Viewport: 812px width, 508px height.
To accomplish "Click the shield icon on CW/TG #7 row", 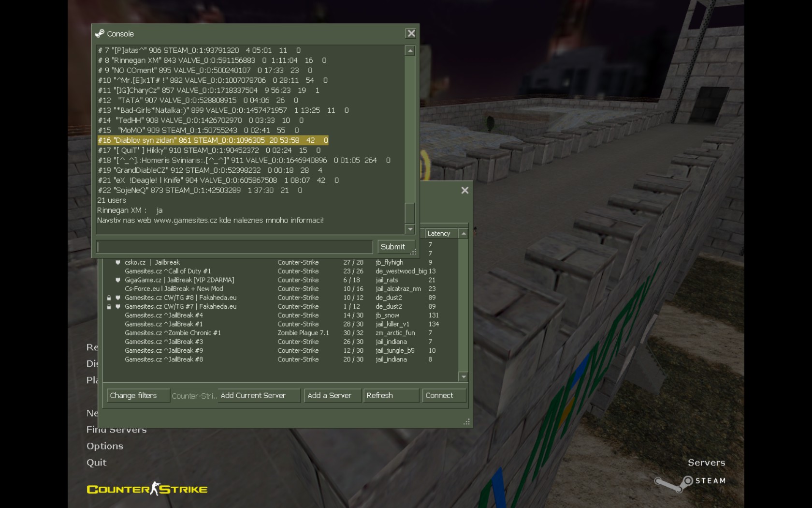I will point(117,307).
